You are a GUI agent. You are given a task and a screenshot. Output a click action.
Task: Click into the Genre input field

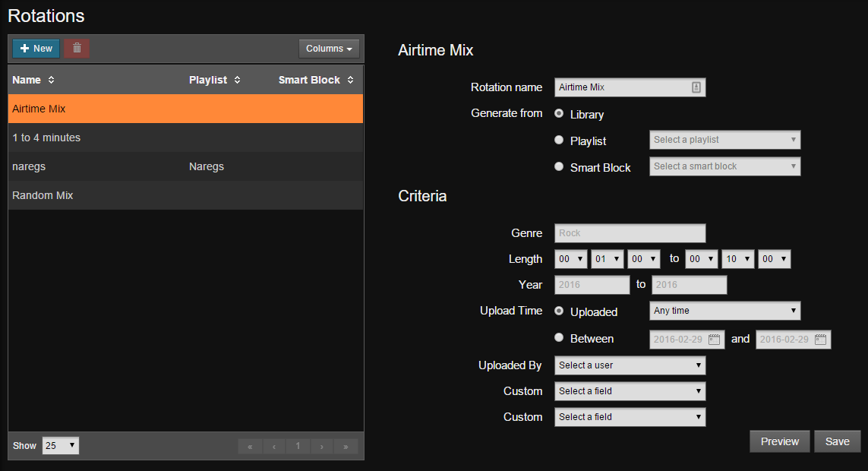[630, 233]
